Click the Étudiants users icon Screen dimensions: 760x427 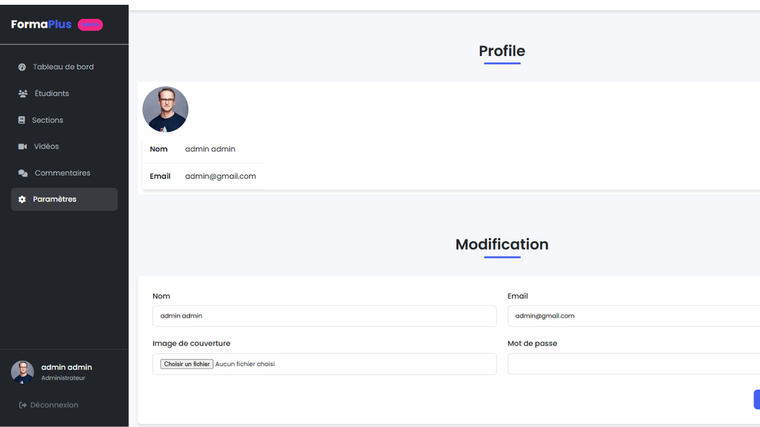click(x=23, y=94)
